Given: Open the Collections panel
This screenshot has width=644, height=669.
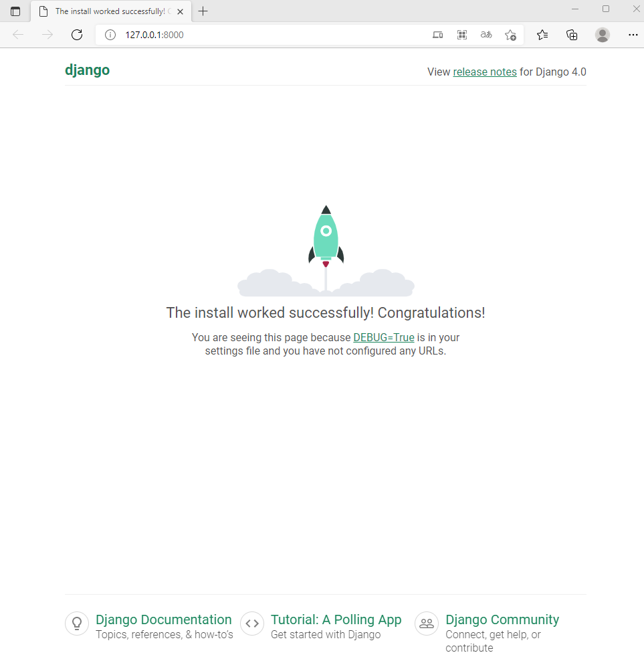Looking at the screenshot, I should 572,35.
